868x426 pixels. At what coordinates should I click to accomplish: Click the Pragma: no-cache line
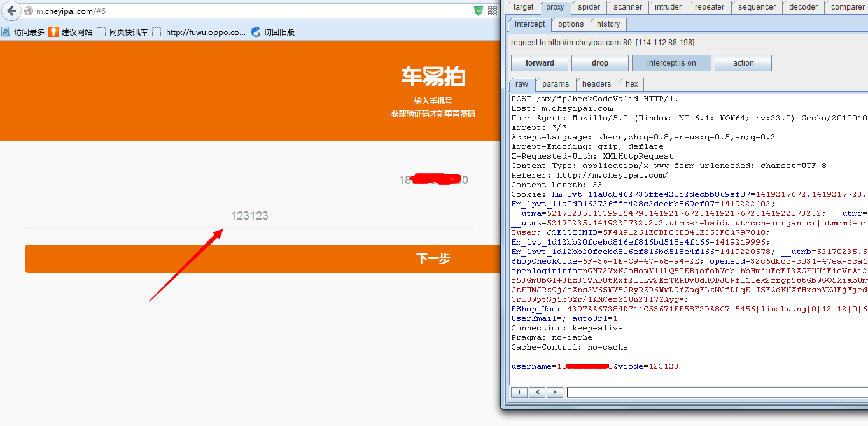coord(552,337)
